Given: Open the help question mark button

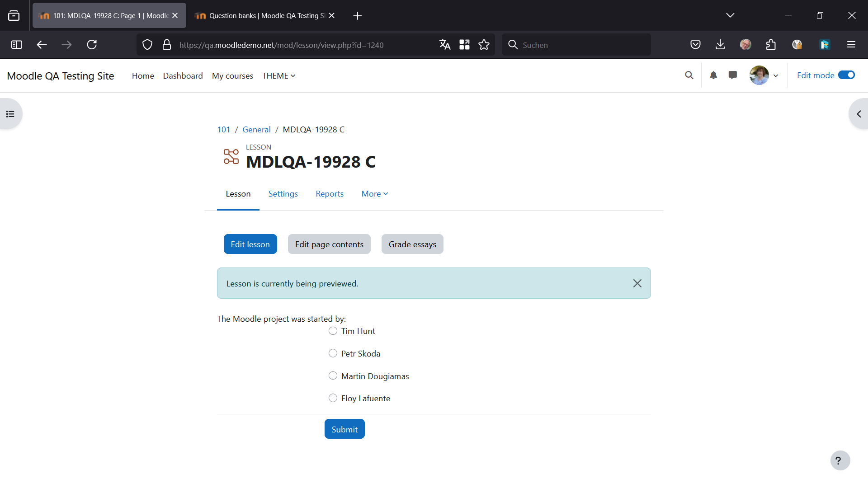Looking at the screenshot, I should [840, 460].
